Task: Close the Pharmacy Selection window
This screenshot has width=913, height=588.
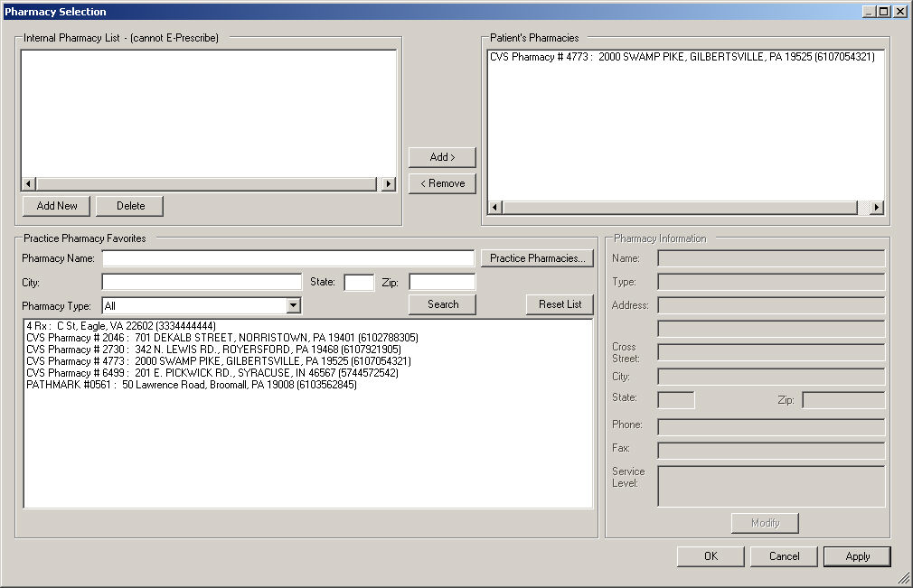Action: (x=899, y=11)
